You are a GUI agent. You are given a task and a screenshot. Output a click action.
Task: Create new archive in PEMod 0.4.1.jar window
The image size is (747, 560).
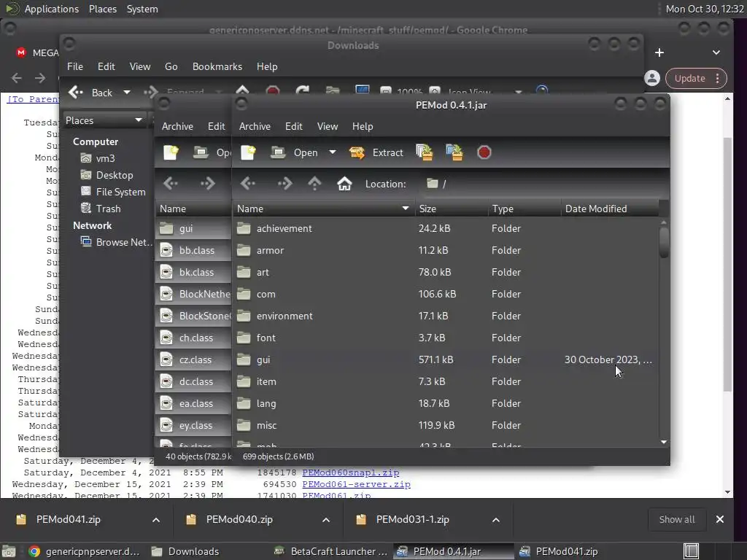248,152
